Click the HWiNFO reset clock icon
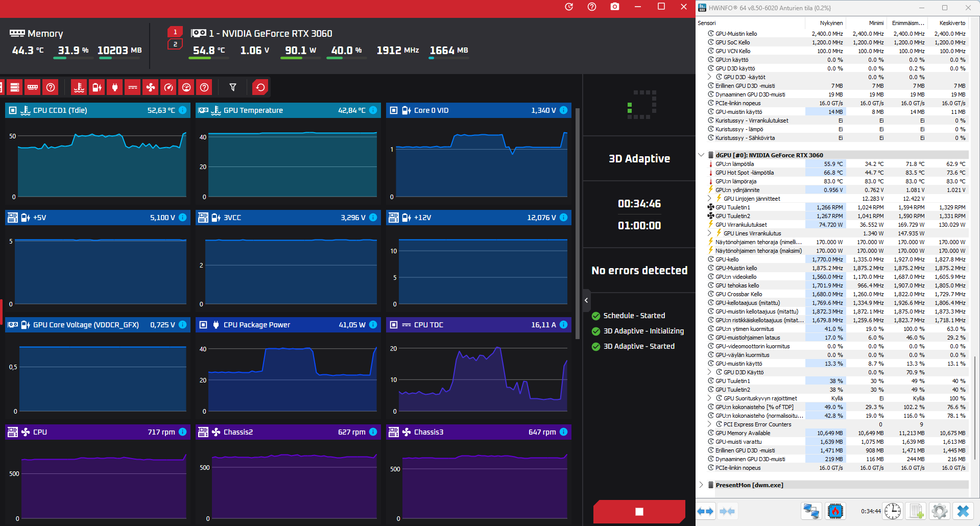The height and width of the screenshot is (526, 980). [893, 511]
